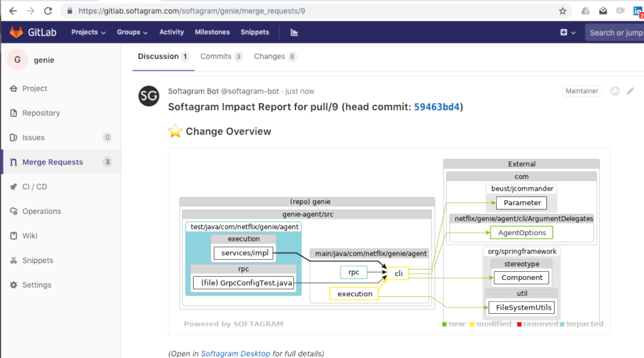Open Issues in the sidebar

click(x=62, y=138)
